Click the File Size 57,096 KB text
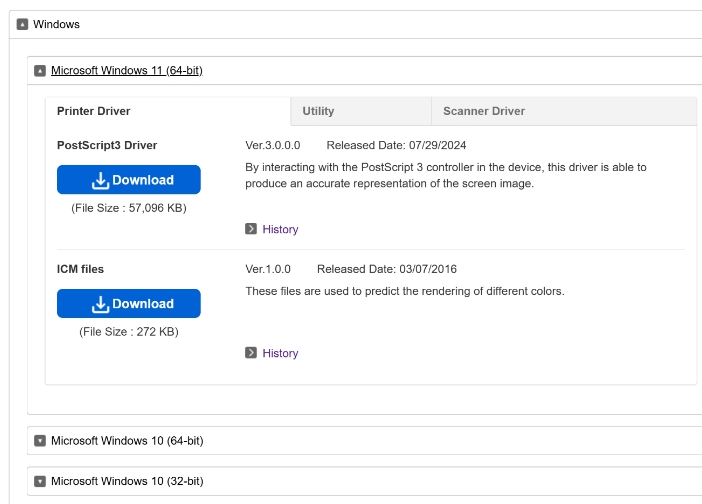The width and height of the screenshot is (702, 504). pos(129,208)
